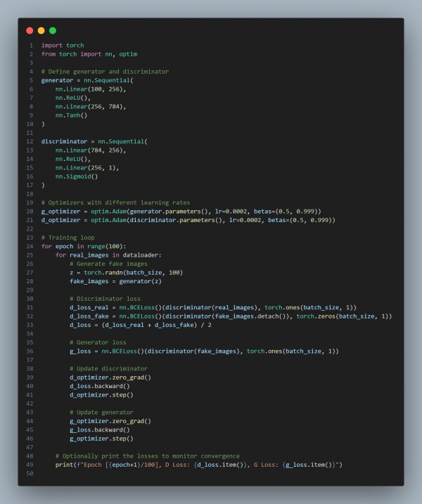Click the '# Update discriminator' comment
The height and width of the screenshot is (504, 422).
(x=108, y=368)
